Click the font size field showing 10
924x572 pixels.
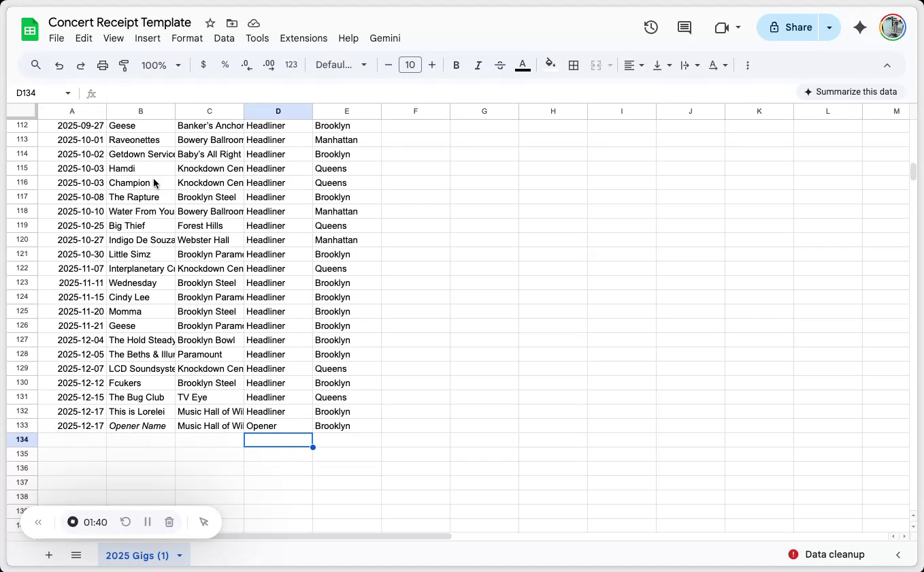coord(410,65)
